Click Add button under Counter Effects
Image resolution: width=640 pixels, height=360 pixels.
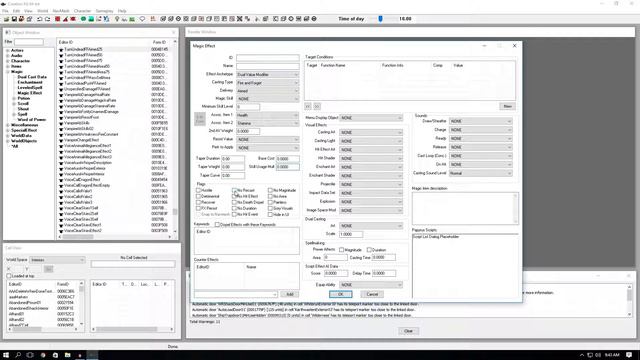(x=289, y=294)
